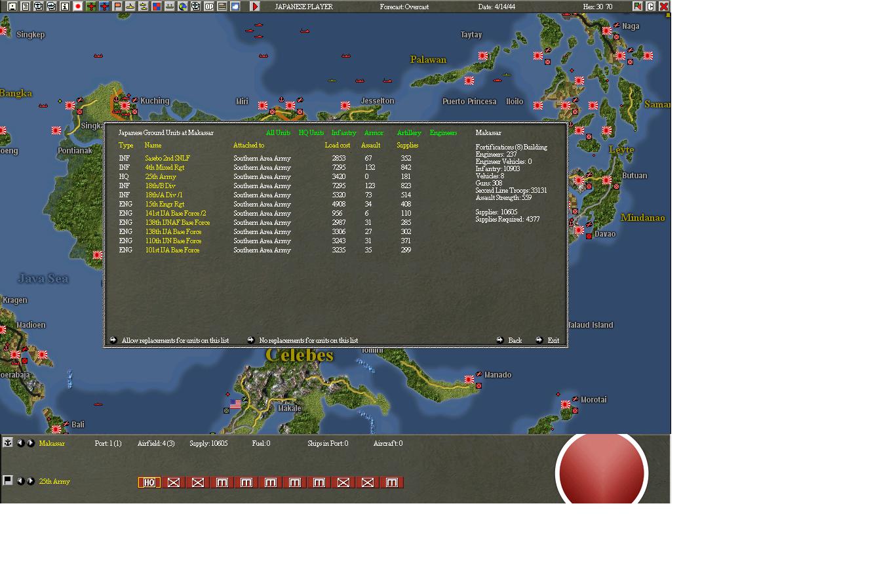Open the Sasebo 2nd SNLF unit

pos(167,158)
